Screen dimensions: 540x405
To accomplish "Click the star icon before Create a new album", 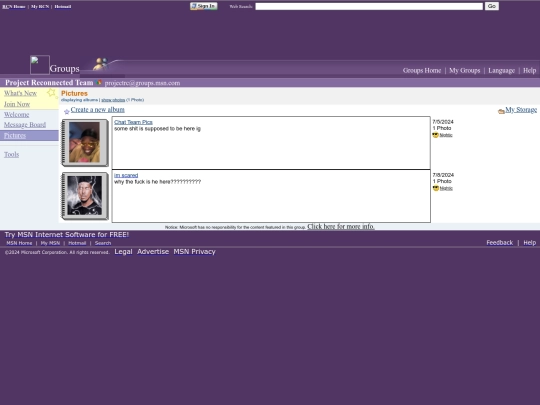I will point(66,112).
